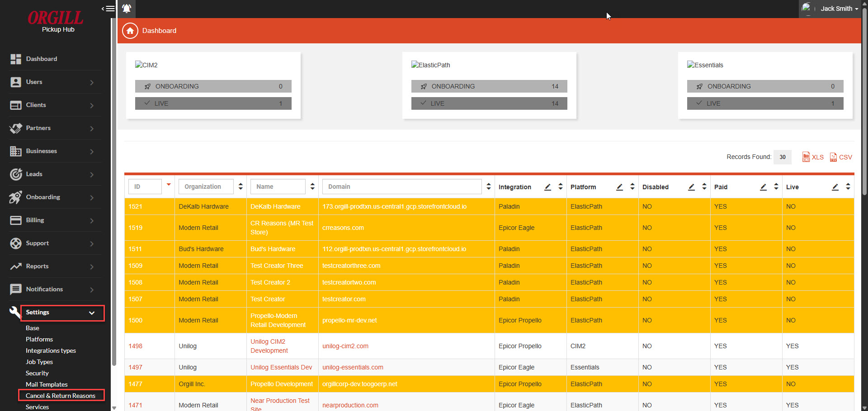Viewport: 868px width, 411px height.
Task: Click the Clients icon in sidebar
Action: [x=16, y=105]
